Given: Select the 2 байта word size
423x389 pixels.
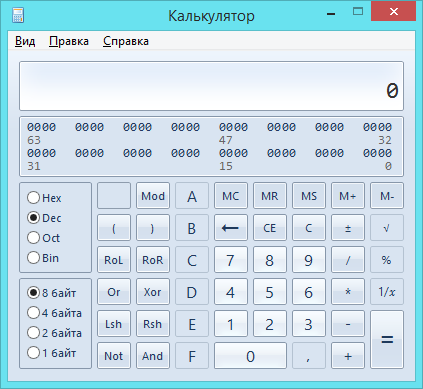Looking at the screenshot, I should coord(54,333).
